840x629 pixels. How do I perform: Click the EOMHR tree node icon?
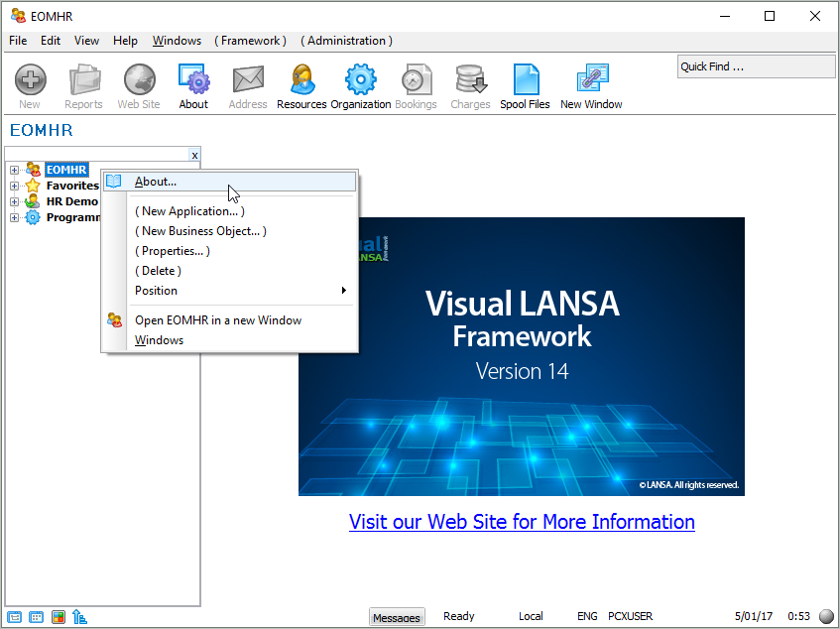33,170
